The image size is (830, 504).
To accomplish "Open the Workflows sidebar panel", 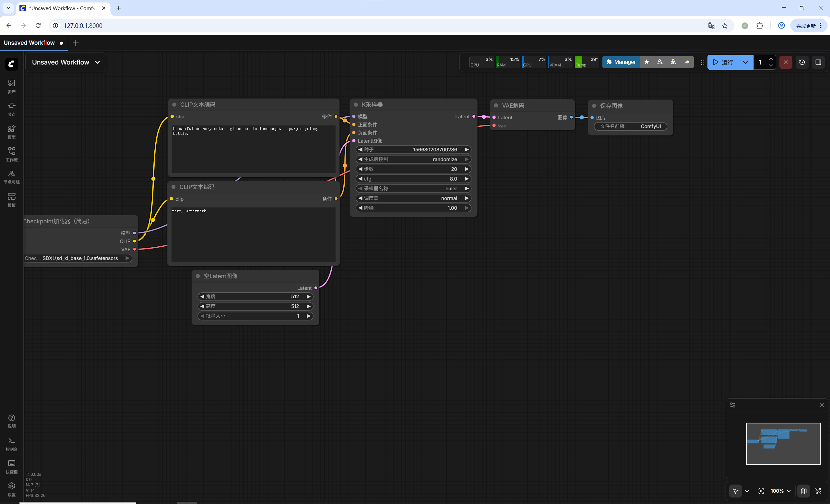I will [11, 154].
